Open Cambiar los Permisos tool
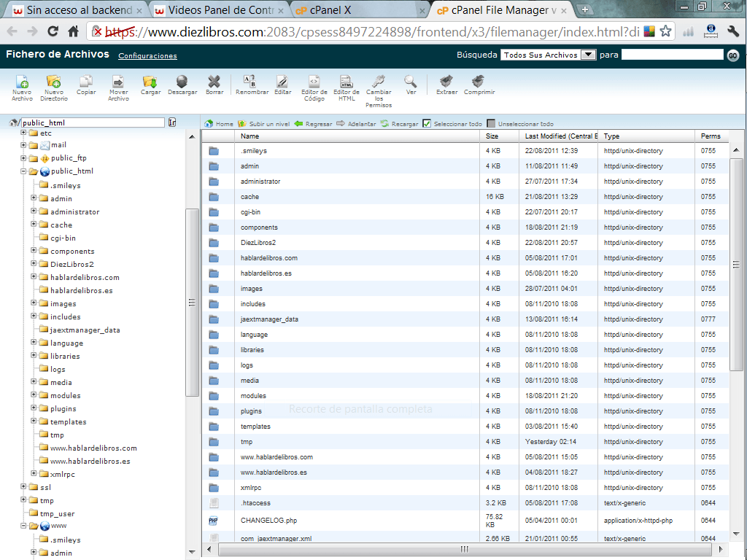Screen dimensions: 747x560 click(x=379, y=91)
